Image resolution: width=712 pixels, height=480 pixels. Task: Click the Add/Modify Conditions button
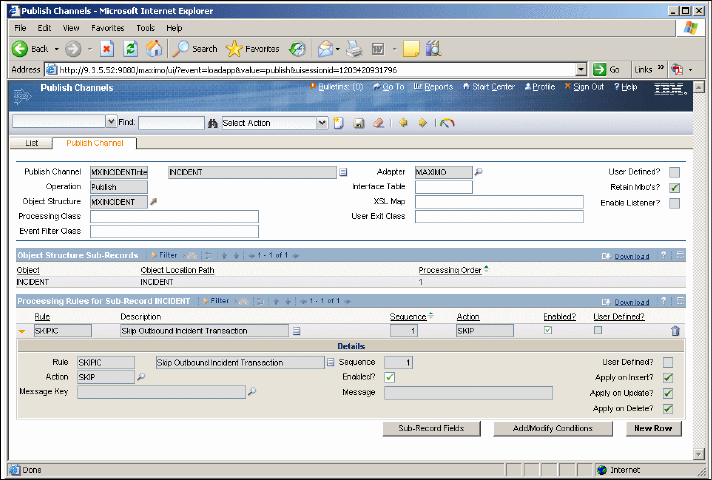pos(555,429)
